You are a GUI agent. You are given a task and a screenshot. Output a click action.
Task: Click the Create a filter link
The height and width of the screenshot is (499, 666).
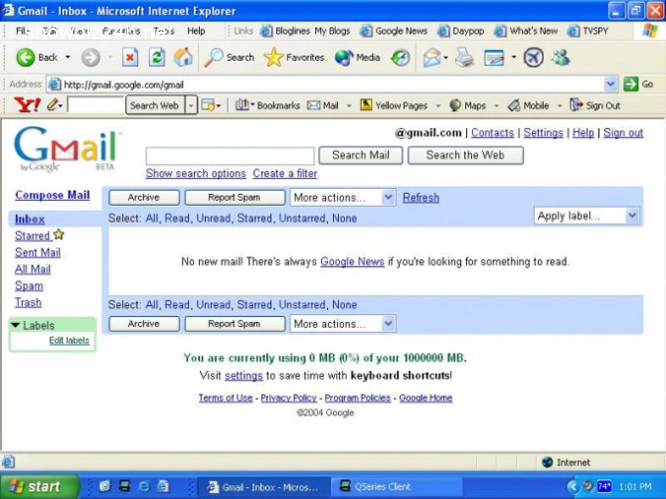285,173
